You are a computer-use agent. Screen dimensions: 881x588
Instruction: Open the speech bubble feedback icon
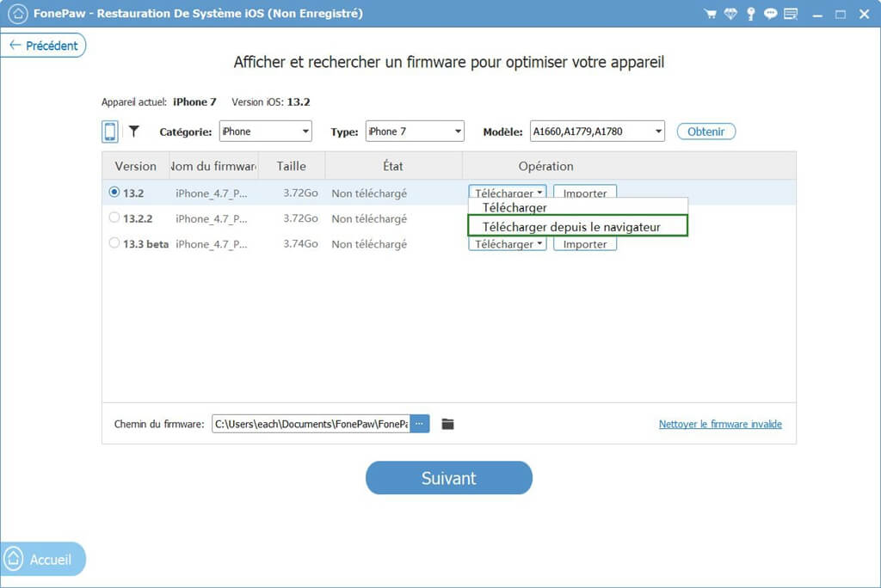tap(770, 14)
